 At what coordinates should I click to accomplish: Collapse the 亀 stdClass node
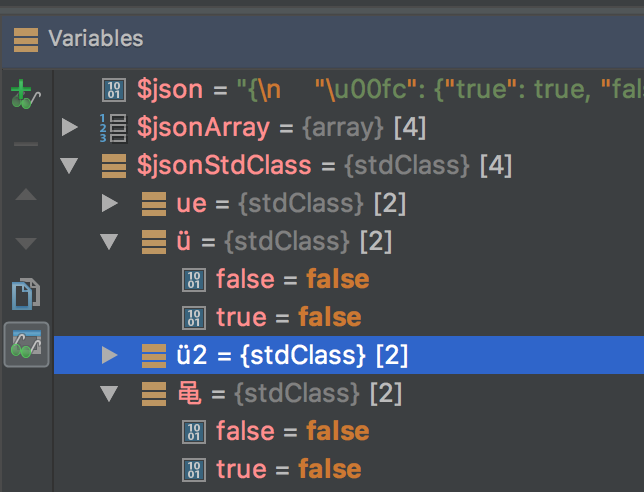(110, 393)
